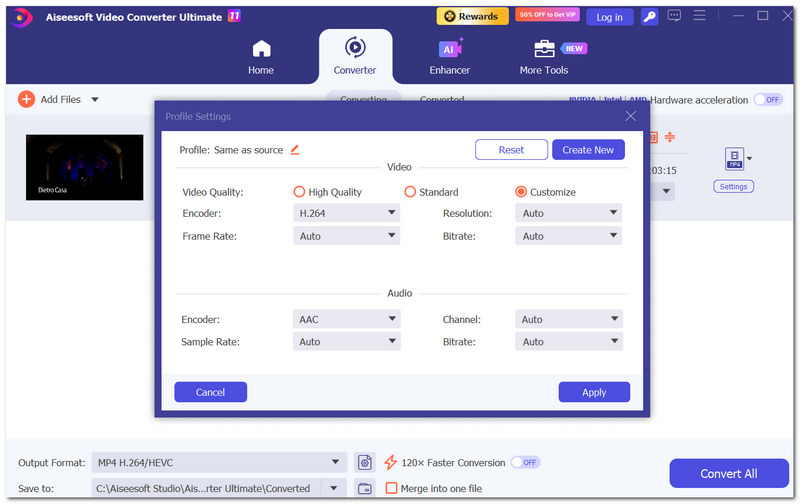Click the cut/split icon beside the video

point(670,137)
